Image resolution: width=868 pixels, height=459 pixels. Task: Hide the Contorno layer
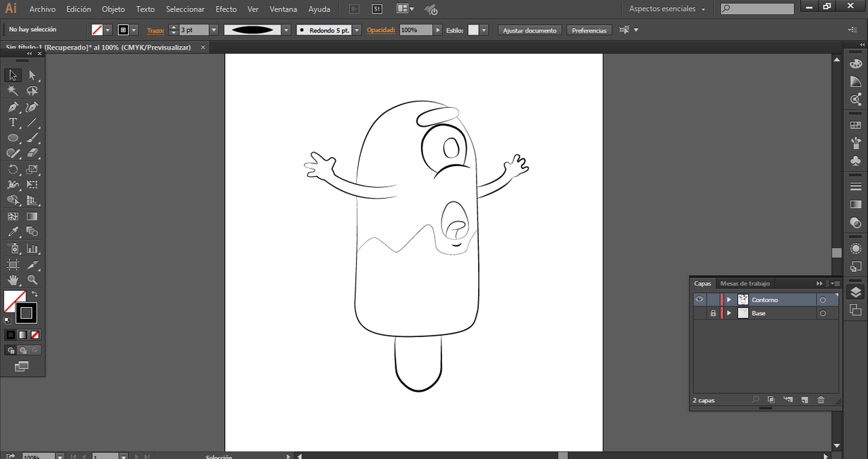[699, 300]
